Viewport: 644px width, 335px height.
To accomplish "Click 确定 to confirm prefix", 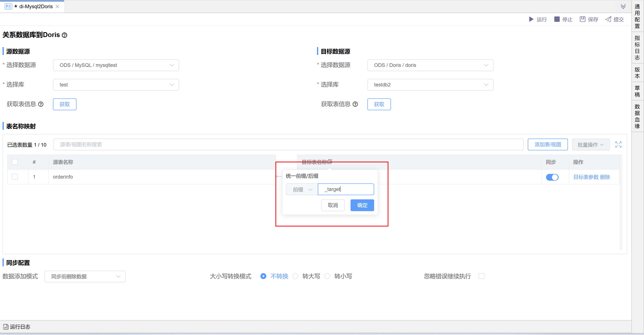I will coord(362,205).
